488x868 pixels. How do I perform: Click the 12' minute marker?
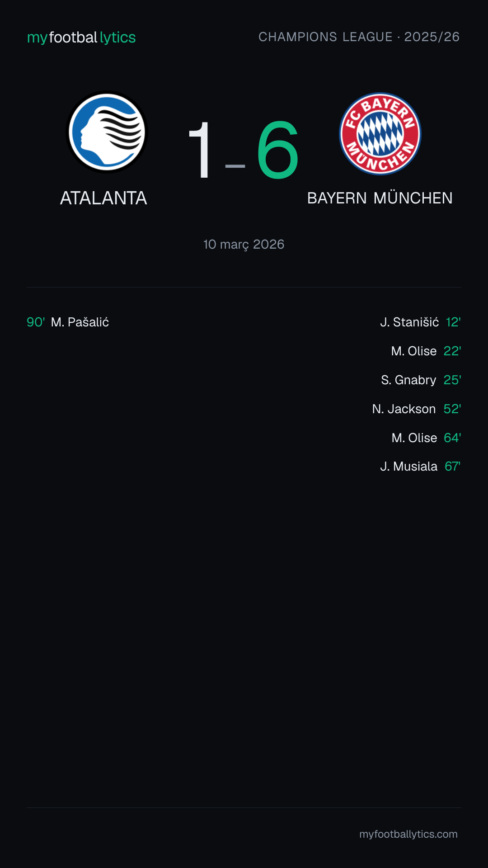tap(453, 322)
